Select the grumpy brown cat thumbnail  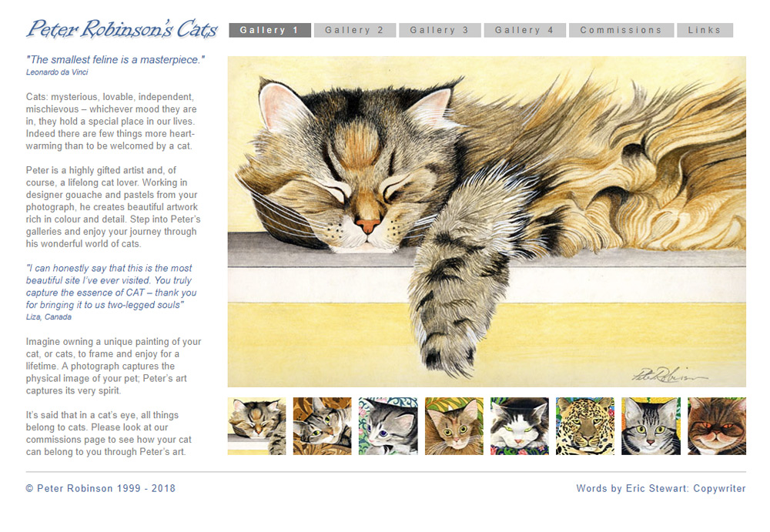click(x=716, y=426)
